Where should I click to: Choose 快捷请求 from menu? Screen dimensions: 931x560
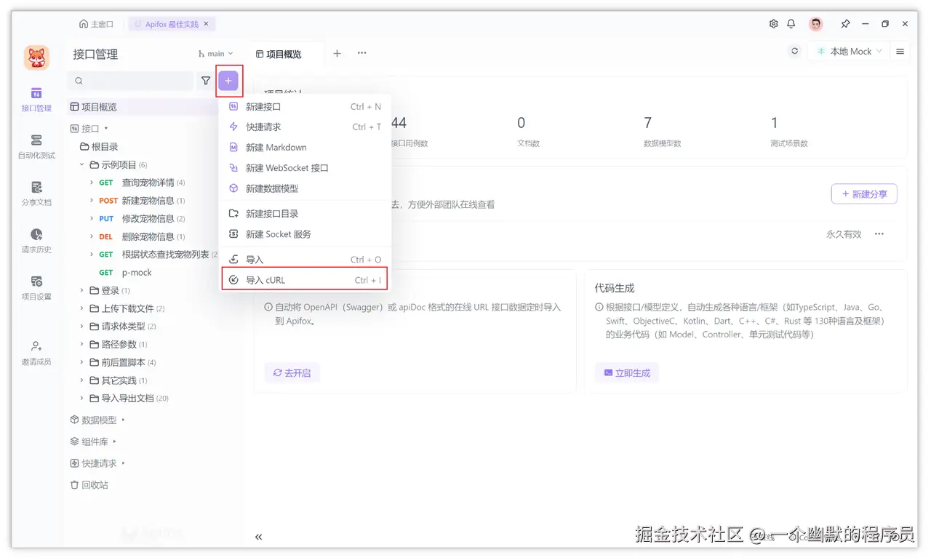pos(305,127)
